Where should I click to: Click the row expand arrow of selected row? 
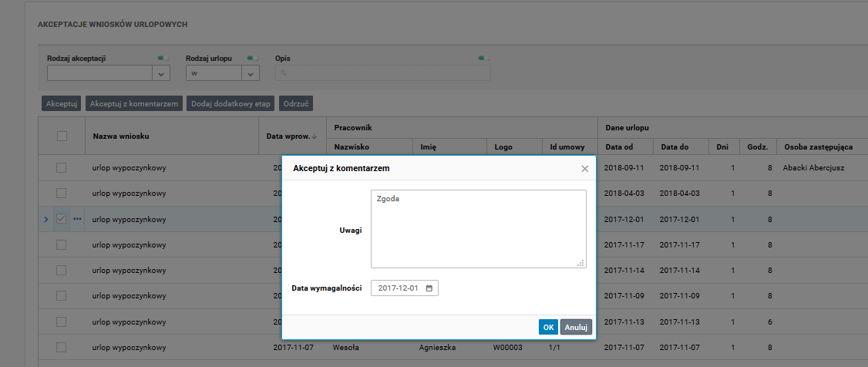click(x=45, y=219)
